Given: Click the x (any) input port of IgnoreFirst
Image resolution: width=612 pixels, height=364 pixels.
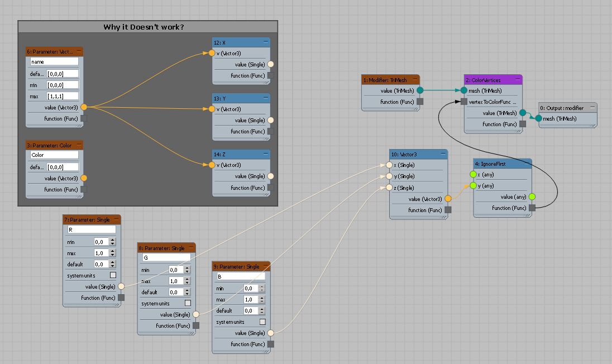Looking at the screenshot, I should pos(473,174).
